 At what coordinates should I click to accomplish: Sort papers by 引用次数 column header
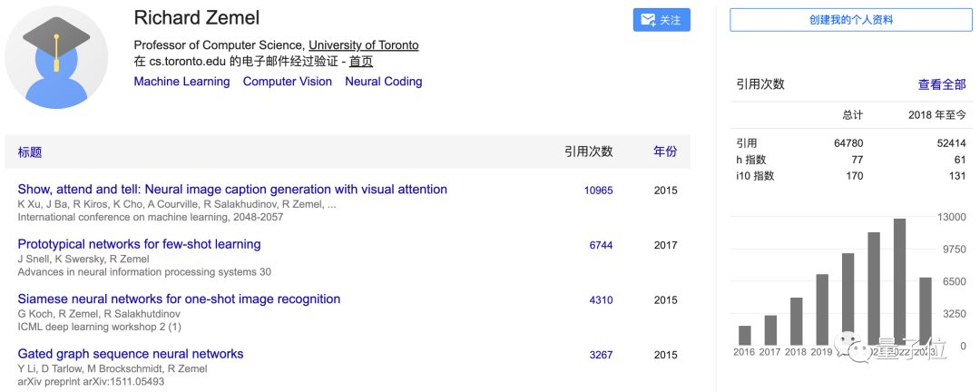[x=588, y=152]
